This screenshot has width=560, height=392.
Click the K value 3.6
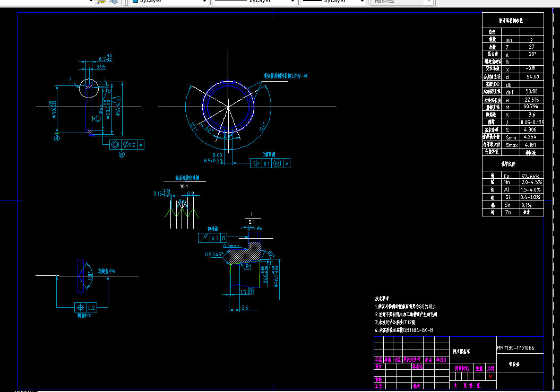point(532,115)
